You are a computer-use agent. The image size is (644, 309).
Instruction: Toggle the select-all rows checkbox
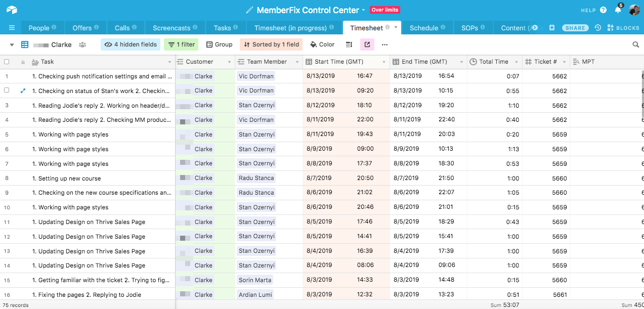[7, 62]
